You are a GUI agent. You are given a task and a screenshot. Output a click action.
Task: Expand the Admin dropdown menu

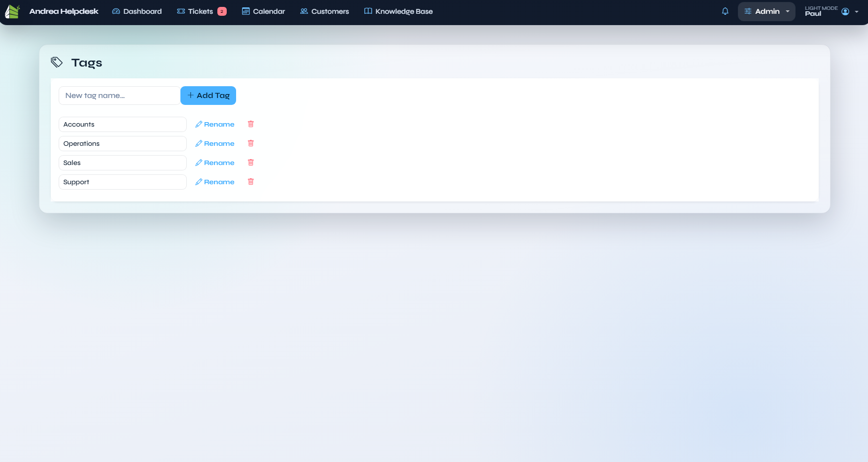click(x=766, y=11)
